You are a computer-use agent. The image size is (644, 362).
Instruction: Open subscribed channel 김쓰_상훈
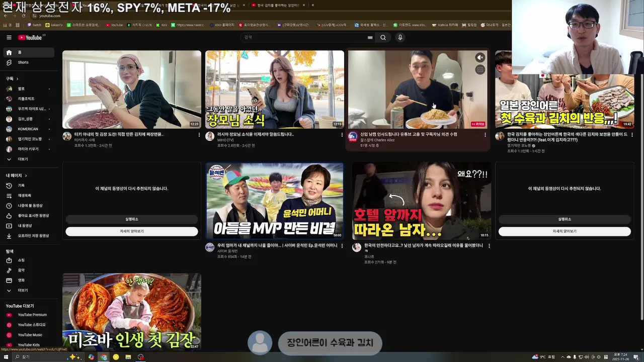click(x=29, y=119)
